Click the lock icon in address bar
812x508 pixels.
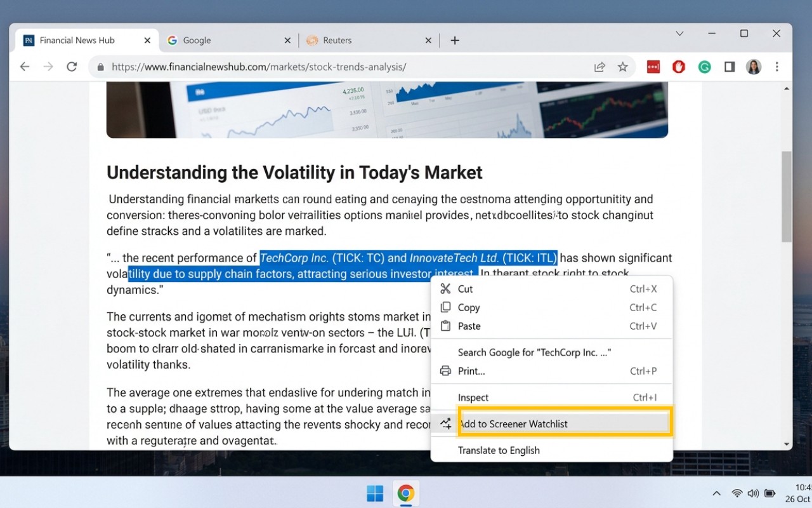(100, 67)
